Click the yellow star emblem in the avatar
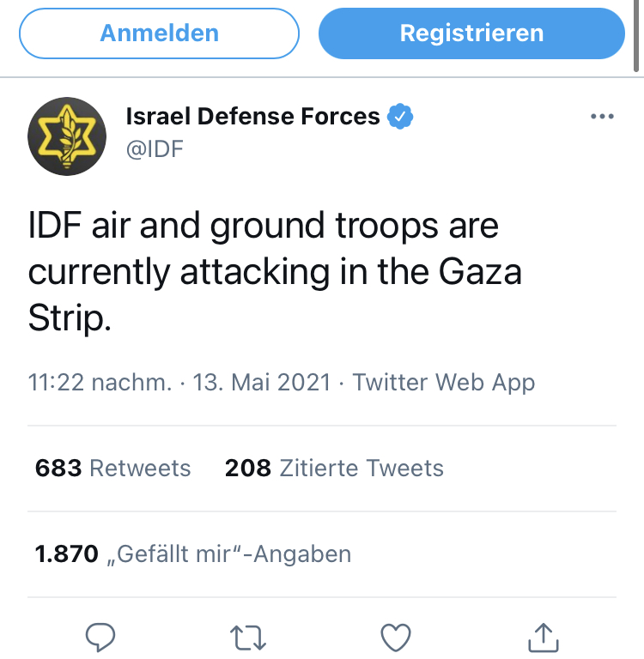 point(67,136)
